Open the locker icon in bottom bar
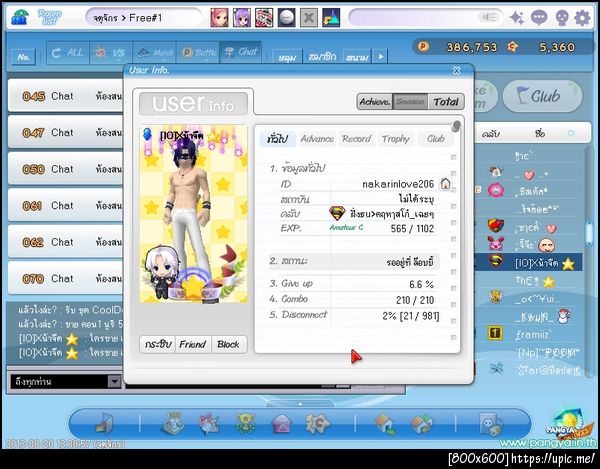The width and height of the screenshot is (600, 469). tap(173, 423)
